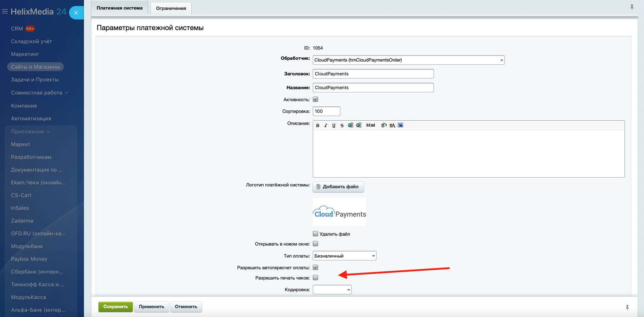Toggle strikethrough formatting in description editor
The height and width of the screenshot is (317, 644).
tap(342, 125)
